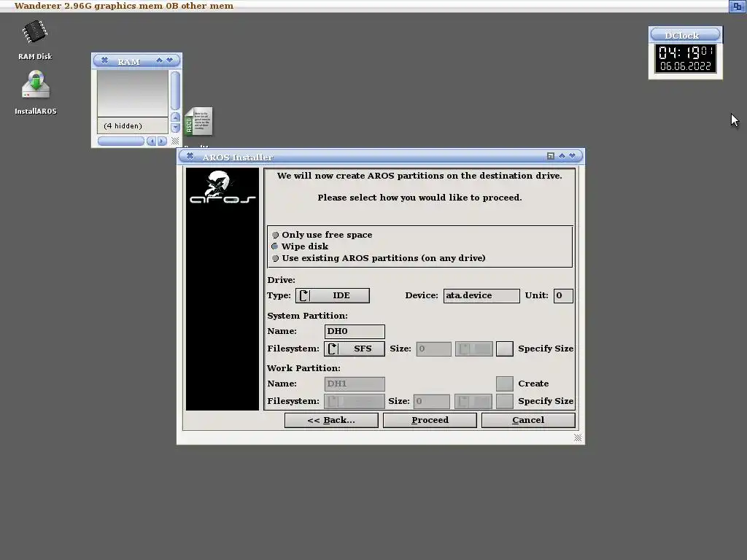Launch the InstallAROS desktop icon
Screen dimensions: 747x560
click(x=35, y=93)
